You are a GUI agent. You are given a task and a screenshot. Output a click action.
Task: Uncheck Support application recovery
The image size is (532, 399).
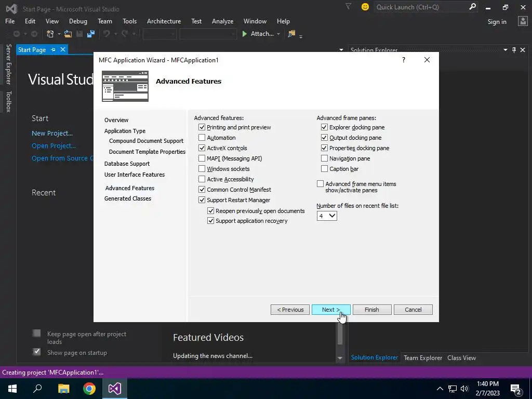211,220
